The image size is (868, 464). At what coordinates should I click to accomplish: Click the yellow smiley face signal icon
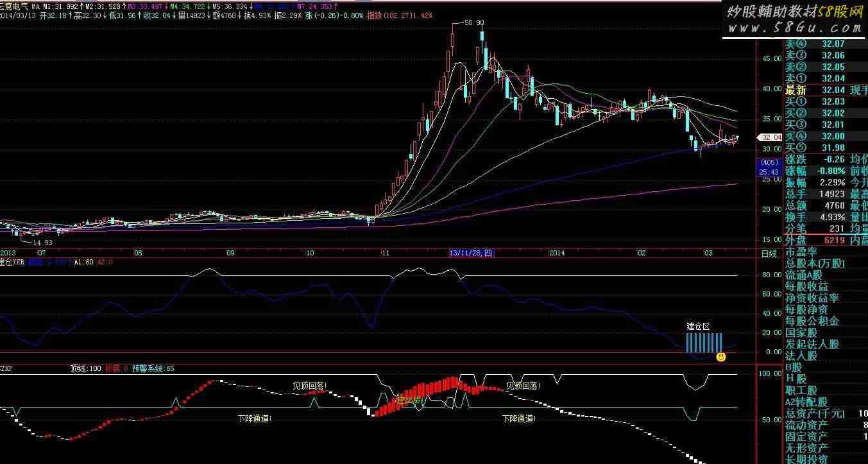click(x=721, y=356)
